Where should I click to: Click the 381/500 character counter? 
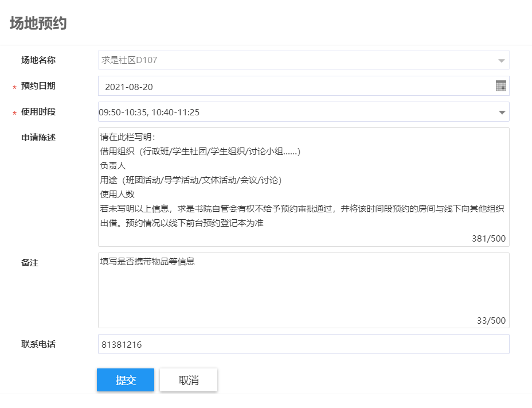pyautogui.click(x=488, y=239)
